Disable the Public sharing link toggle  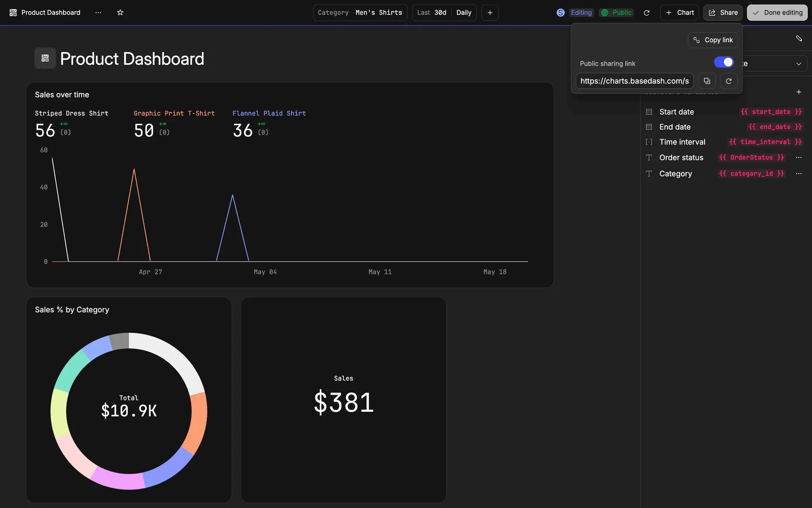click(x=724, y=62)
